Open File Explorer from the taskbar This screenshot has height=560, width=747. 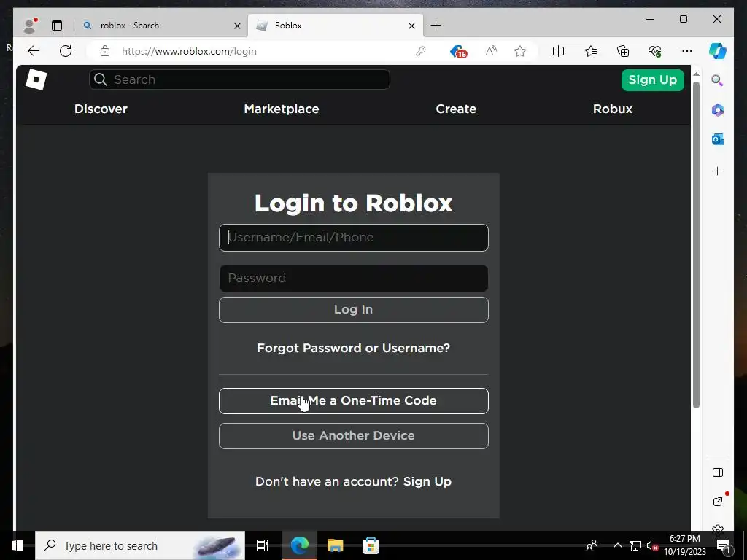pos(336,545)
